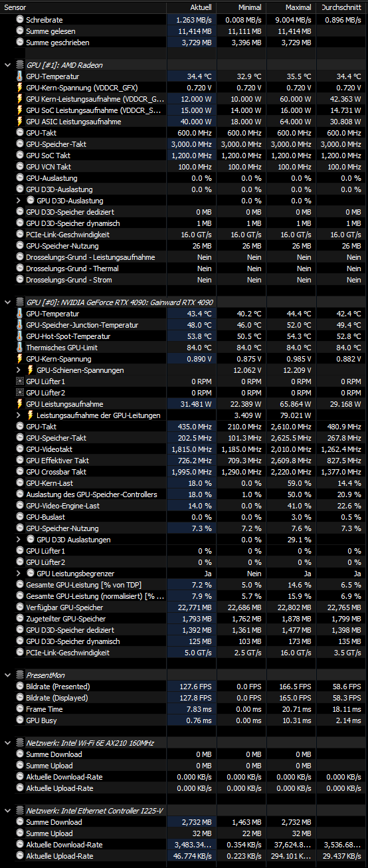Click the Durchschnitt column header
This screenshot has width=368, height=868.
(x=341, y=7)
